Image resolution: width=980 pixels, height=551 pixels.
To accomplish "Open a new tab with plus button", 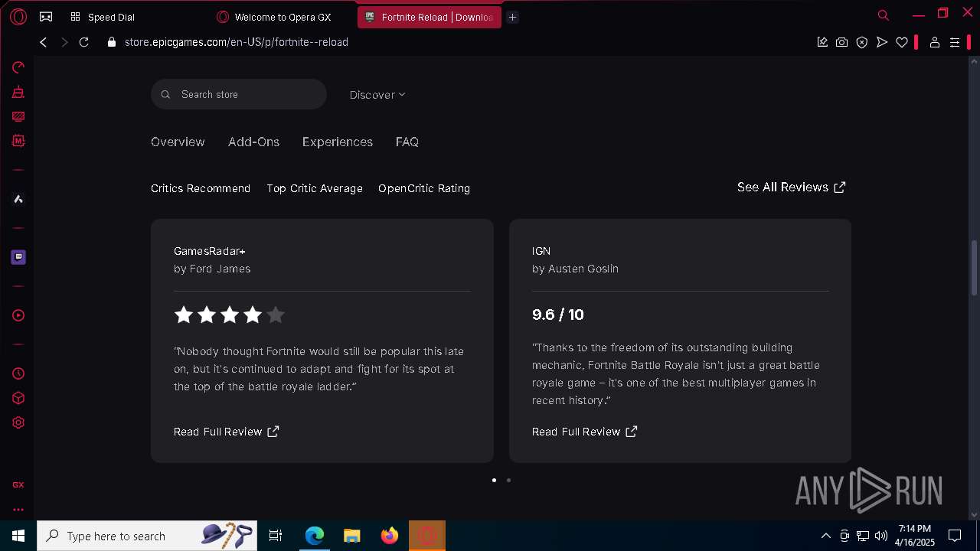I will [x=513, y=17].
